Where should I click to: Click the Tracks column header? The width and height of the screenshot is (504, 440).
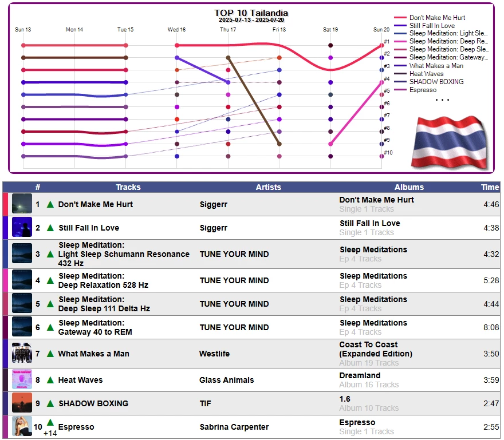(x=128, y=187)
